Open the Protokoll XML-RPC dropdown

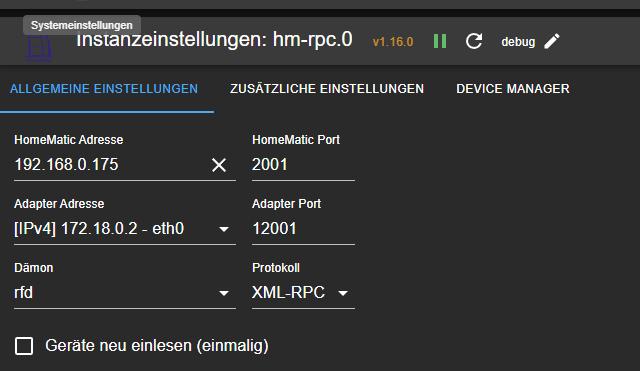(303, 293)
